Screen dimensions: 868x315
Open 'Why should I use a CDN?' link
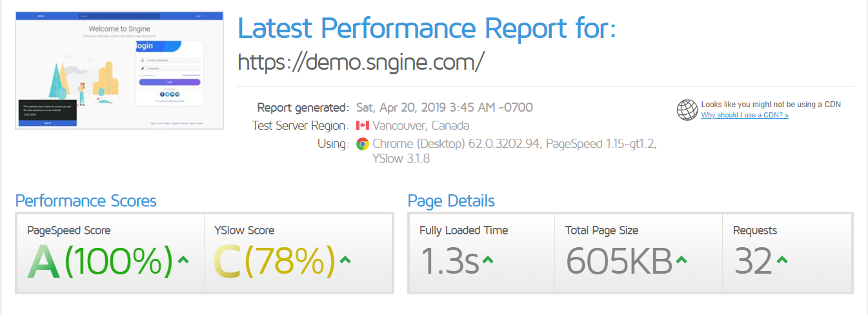[745, 115]
